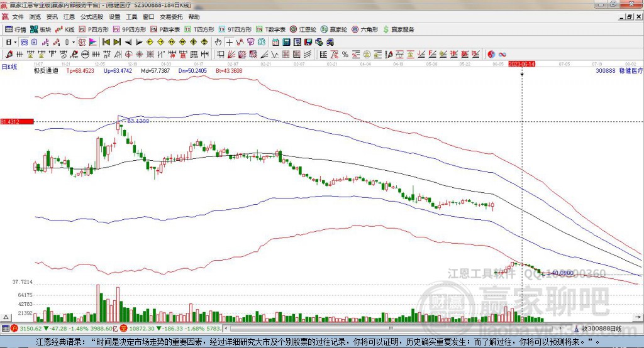Click the blue infinity loop icon

pos(502,54)
